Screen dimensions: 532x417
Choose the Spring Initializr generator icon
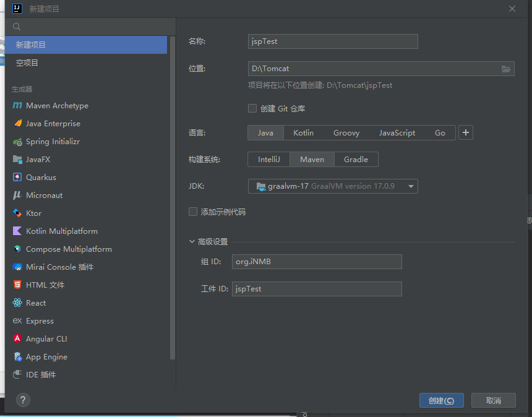click(x=17, y=142)
